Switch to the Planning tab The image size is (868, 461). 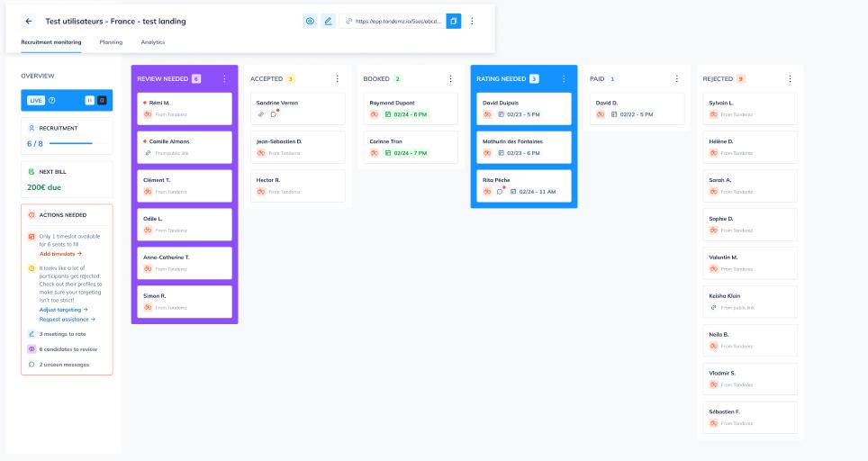(x=112, y=42)
